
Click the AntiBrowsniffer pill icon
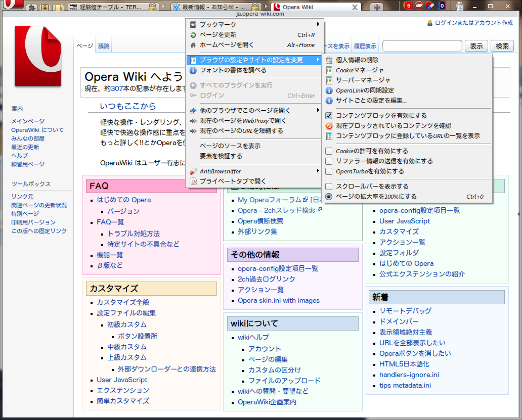[193, 171]
